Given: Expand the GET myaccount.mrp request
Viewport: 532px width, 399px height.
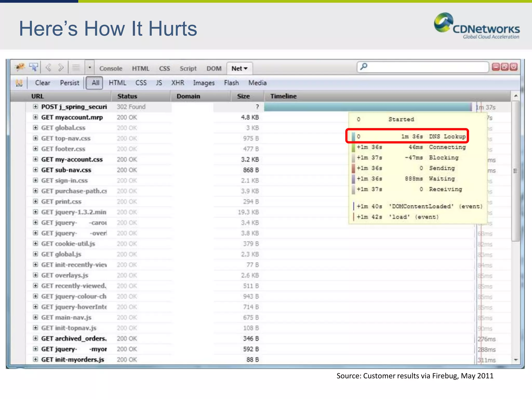Looking at the screenshot, I should click(36, 117).
